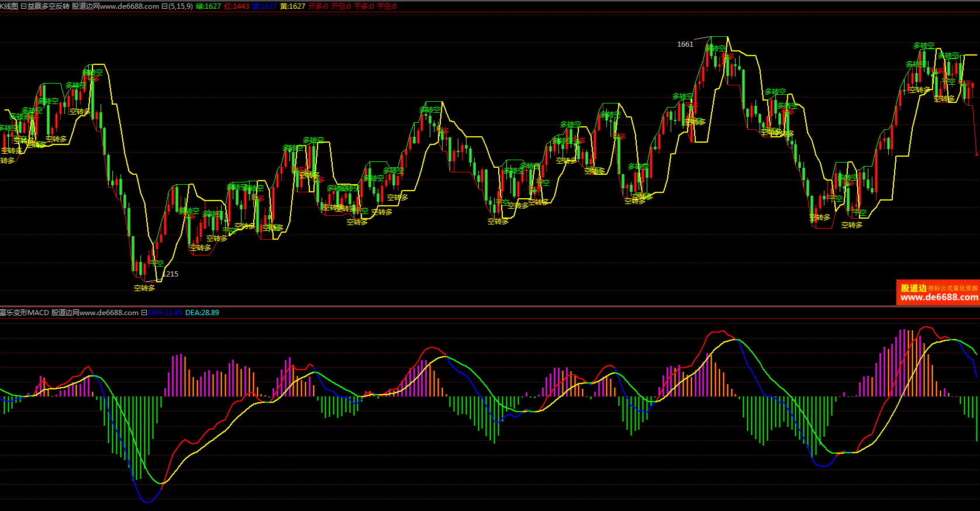Select the green 绿:1627 value
The width and height of the screenshot is (980, 511).
pos(208,6)
